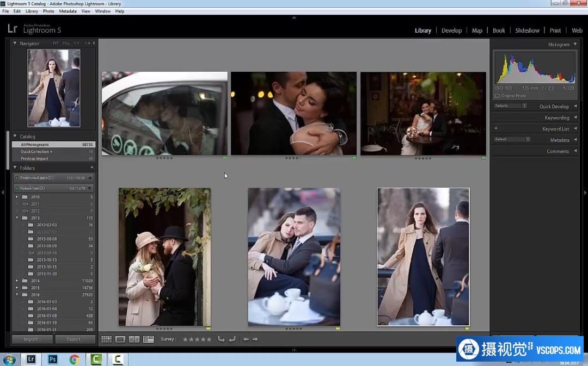Go to next photo arrow

(255, 339)
